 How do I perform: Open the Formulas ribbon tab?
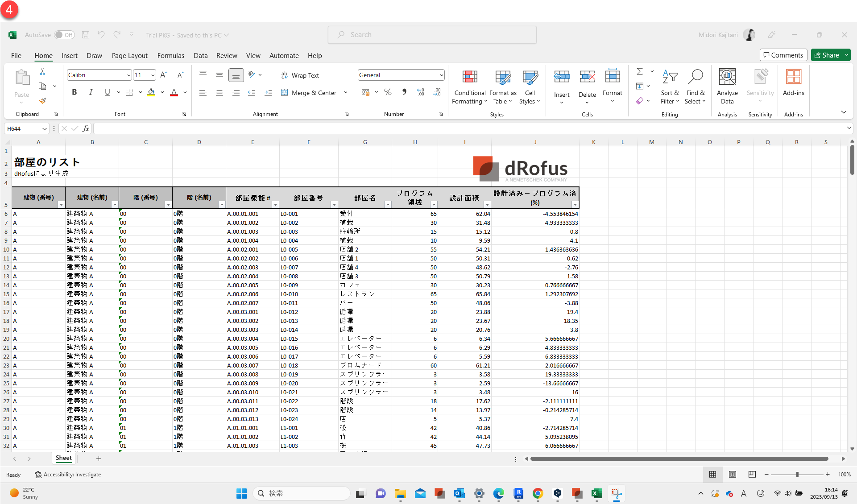pos(170,56)
